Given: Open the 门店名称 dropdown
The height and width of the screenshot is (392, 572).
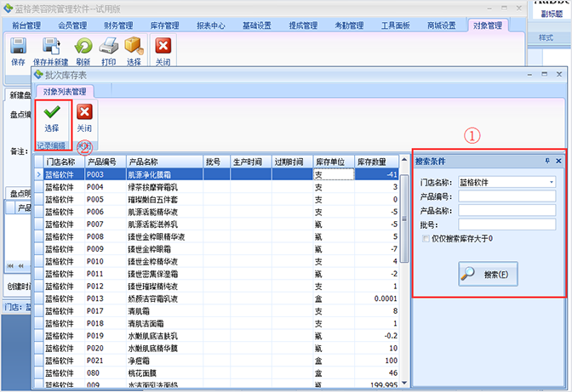Looking at the screenshot, I should coord(552,182).
